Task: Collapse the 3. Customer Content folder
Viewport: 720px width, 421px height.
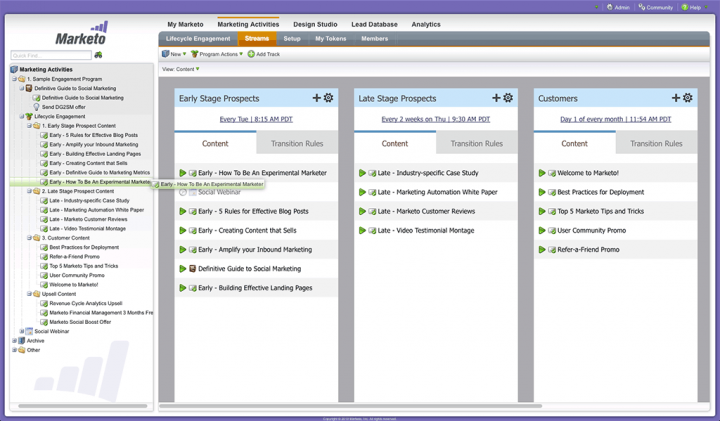Action: coord(29,238)
